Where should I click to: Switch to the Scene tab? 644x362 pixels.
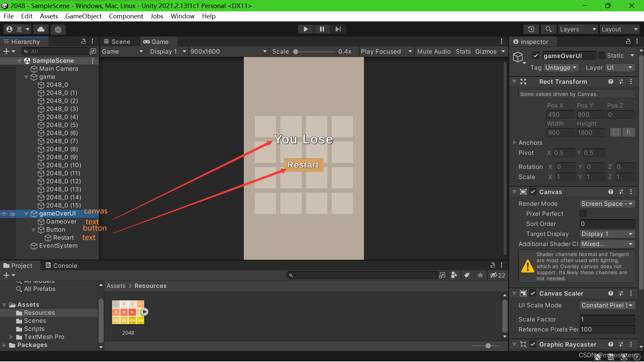[x=117, y=42]
